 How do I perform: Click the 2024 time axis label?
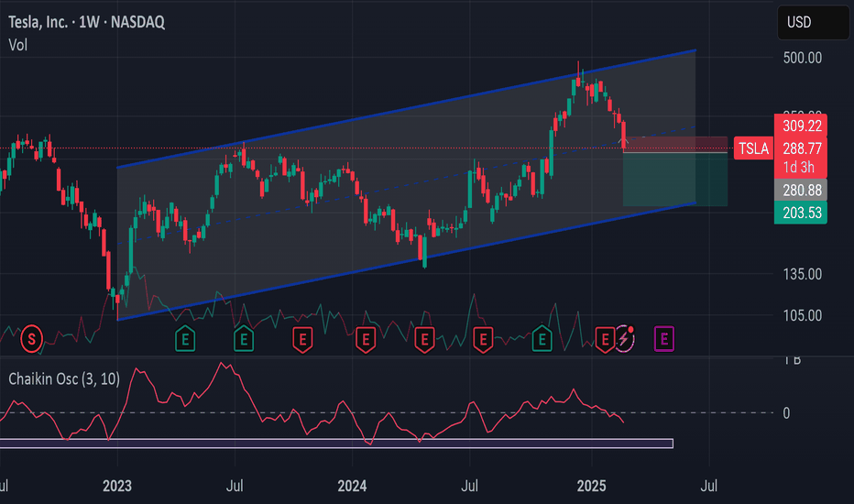click(352, 486)
